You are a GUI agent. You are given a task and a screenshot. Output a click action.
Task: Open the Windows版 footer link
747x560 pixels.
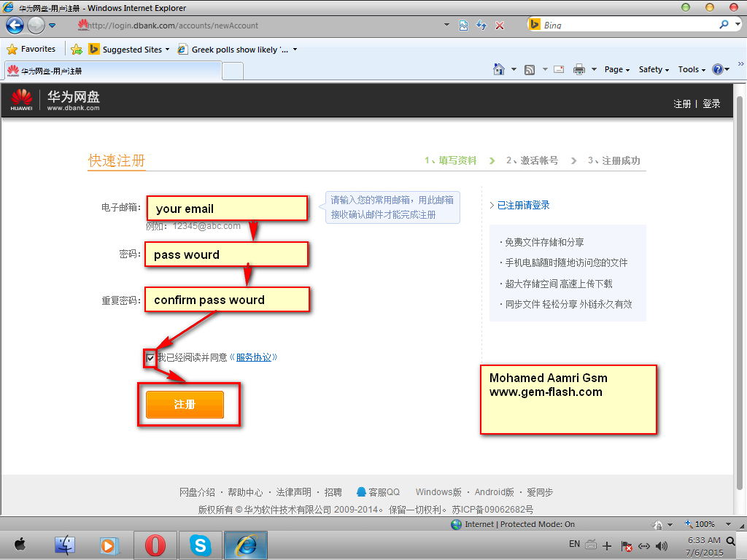[x=438, y=492]
